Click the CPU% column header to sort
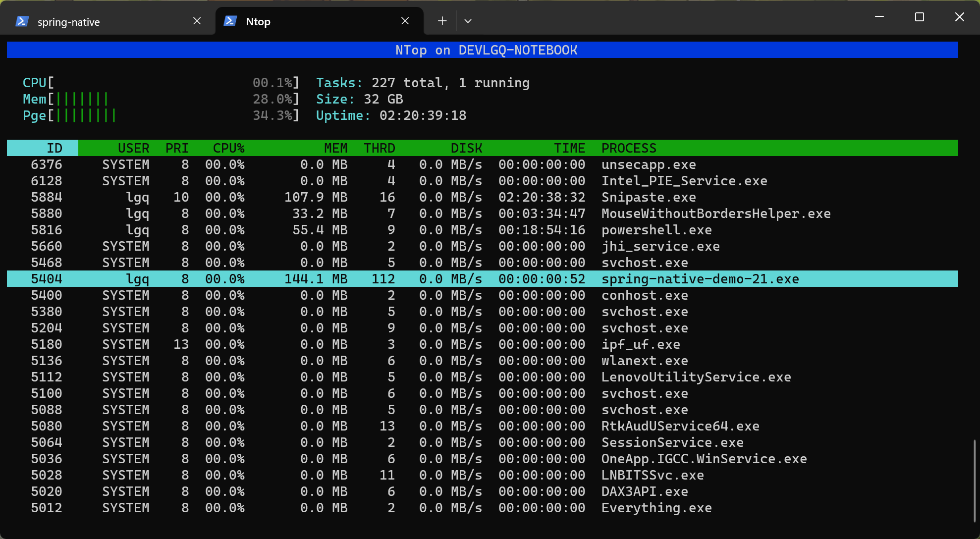 pyautogui.click(x=225, y=147)
